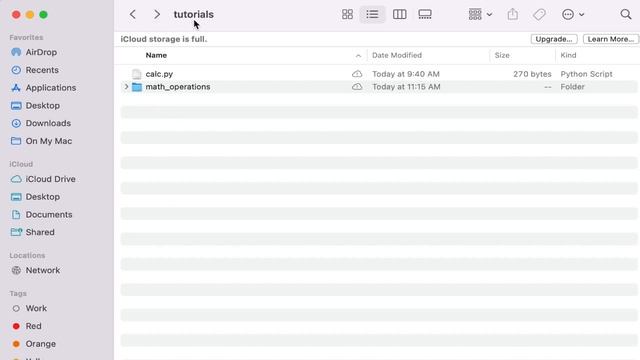Open Downloads in the sidebar

pos(48,123)
